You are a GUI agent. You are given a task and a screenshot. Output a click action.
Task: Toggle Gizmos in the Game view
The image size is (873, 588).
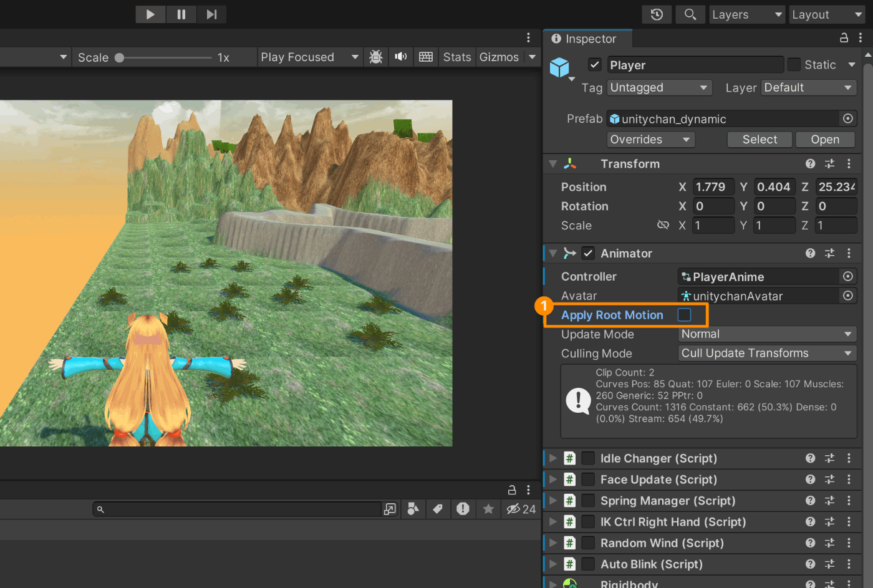tap(499, 57)
